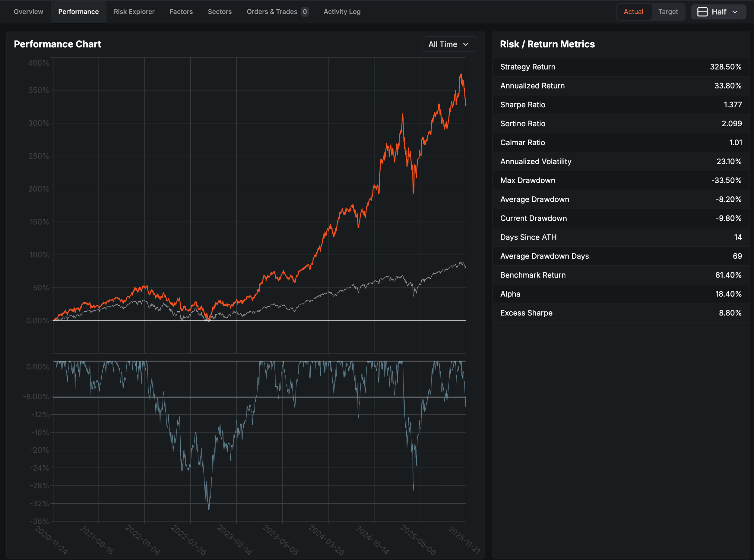Click the Half layout split icon
Viewport: 754px width, 560px height.
(x=702, y=12)
